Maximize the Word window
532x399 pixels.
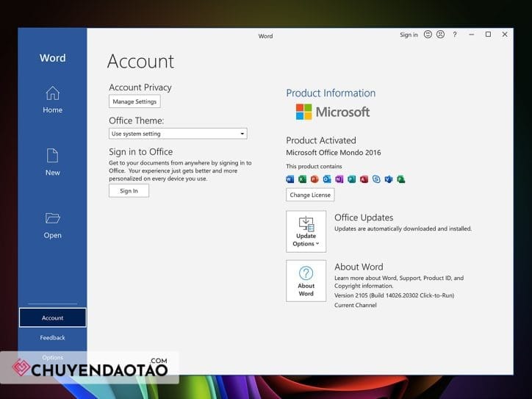click(488, 35)
